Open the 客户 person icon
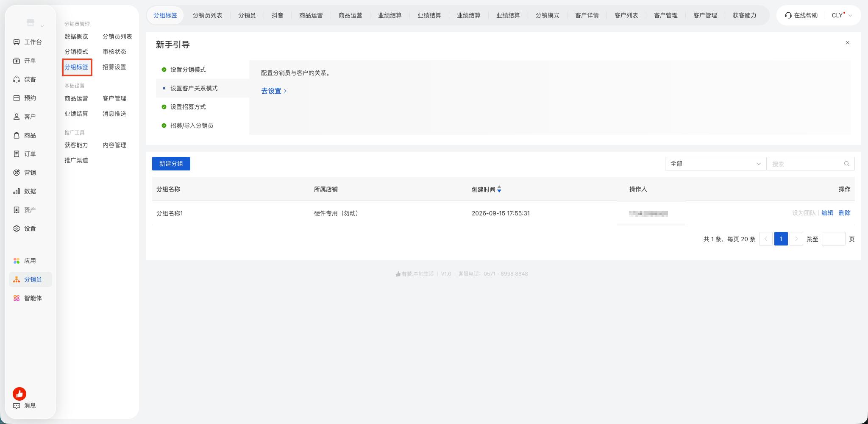 tap(17, 117)
